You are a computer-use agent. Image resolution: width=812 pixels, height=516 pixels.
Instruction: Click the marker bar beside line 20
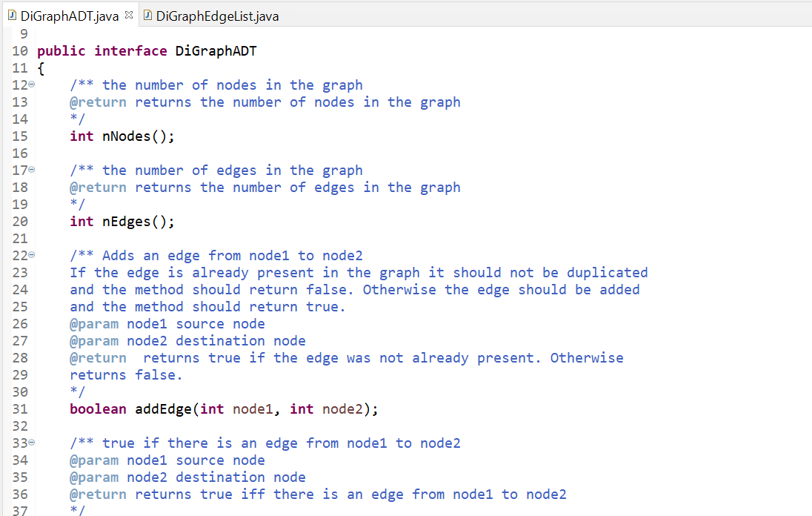(9, 221)
